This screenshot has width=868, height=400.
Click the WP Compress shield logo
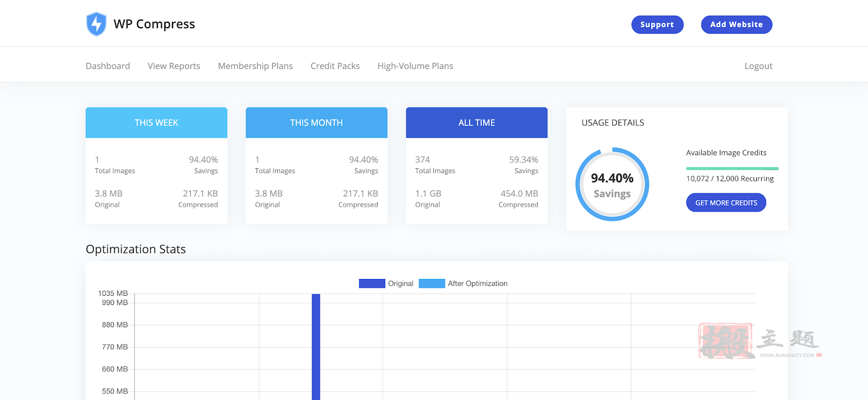(x=96, y=24)
